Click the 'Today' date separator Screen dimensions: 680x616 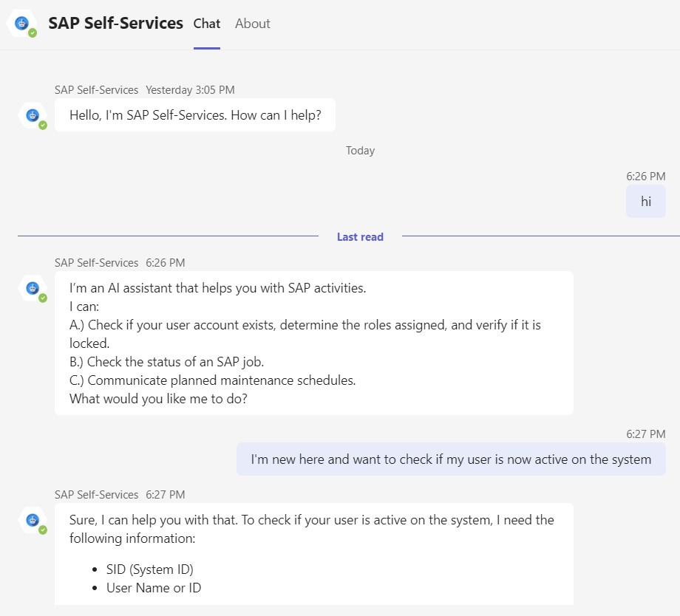coord(360,151)
